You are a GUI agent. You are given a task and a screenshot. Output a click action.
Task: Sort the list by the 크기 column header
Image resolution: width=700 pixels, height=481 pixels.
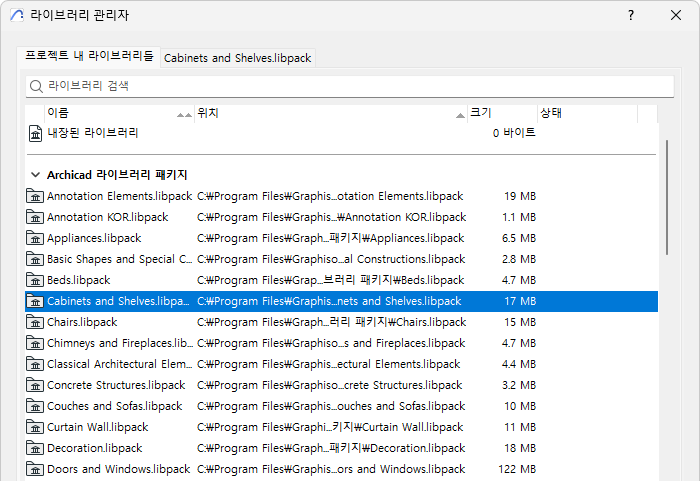pyautogui.click(x=502, y=113)
